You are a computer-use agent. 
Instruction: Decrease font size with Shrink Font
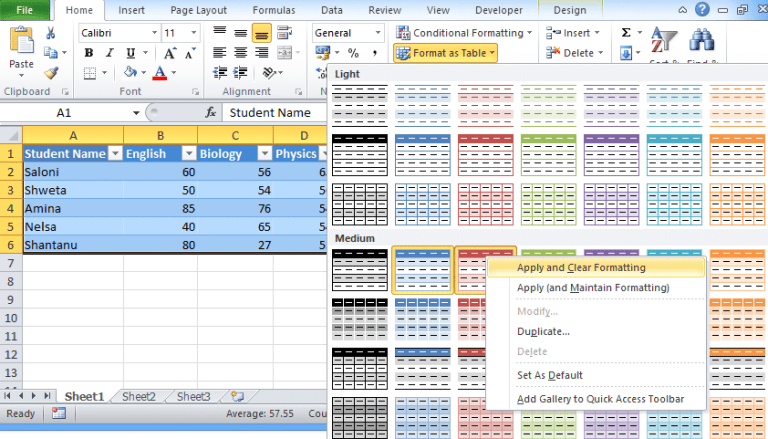click(190, 53)
